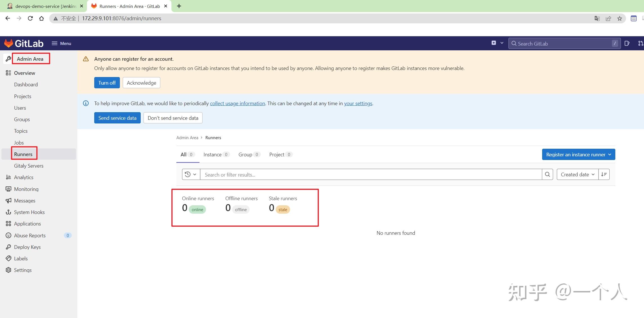This screenshot has width=644, height=318.
Task: Click the bookmark star icon in address bar
Action: click(x=620, y=19)
